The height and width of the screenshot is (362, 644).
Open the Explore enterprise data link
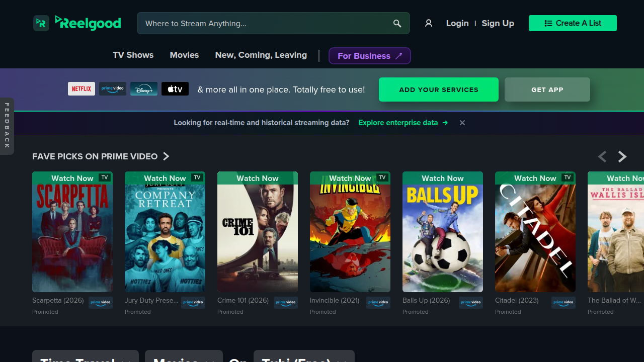[403, 123]
